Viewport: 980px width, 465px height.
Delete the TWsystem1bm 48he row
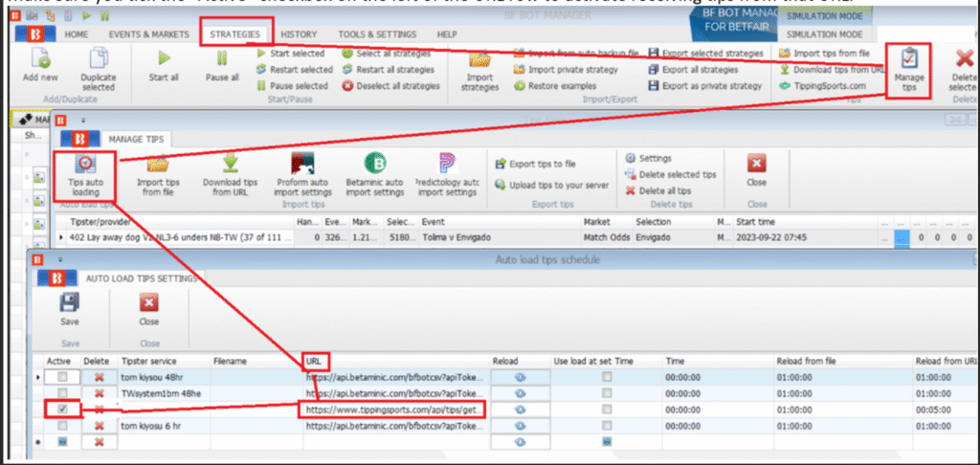click(x=99, y=393)
